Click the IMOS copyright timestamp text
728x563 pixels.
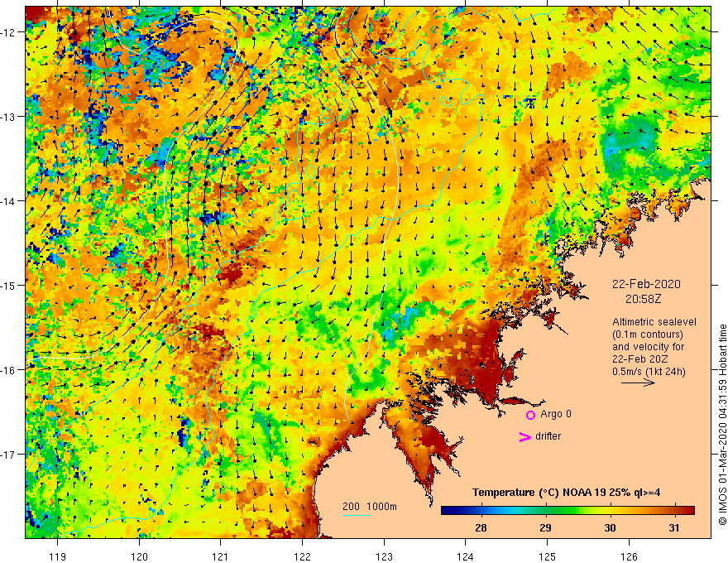722,425
